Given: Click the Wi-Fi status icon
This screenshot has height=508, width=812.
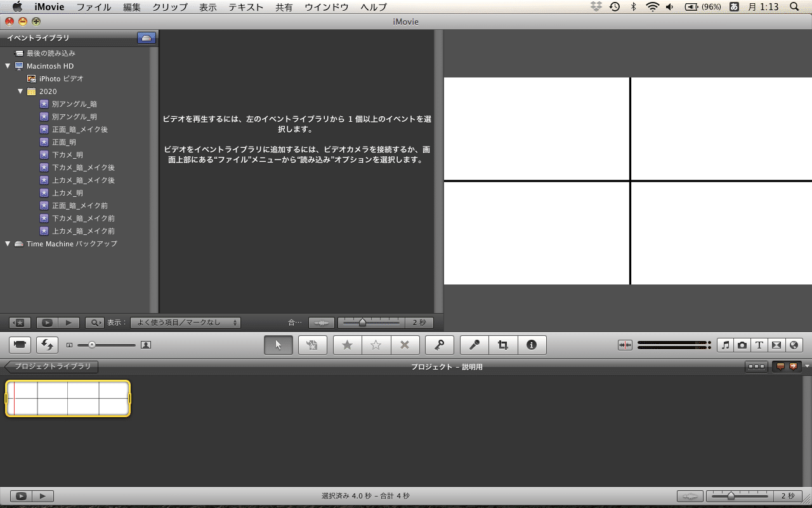Looking at the screenshot, I should click(x=653, y=7).
